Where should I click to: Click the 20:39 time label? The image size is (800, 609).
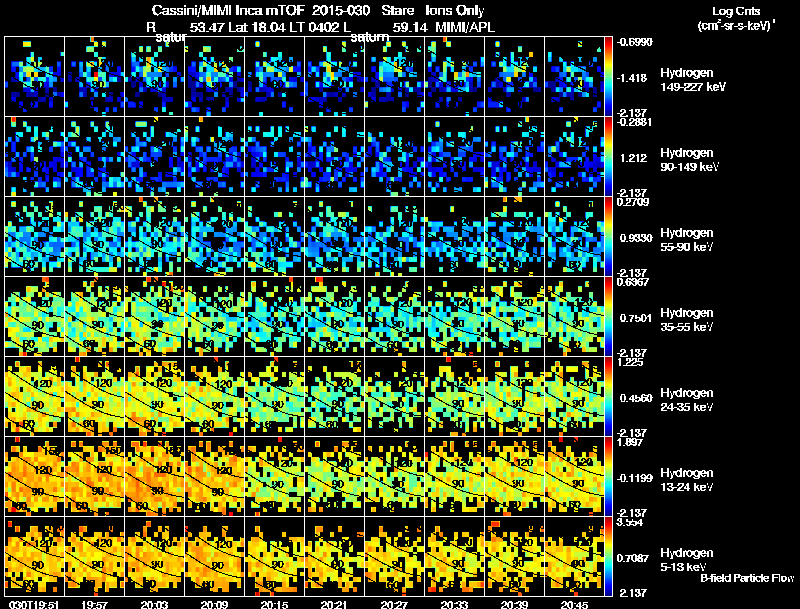pyautogui.click(x=514, y=604)
